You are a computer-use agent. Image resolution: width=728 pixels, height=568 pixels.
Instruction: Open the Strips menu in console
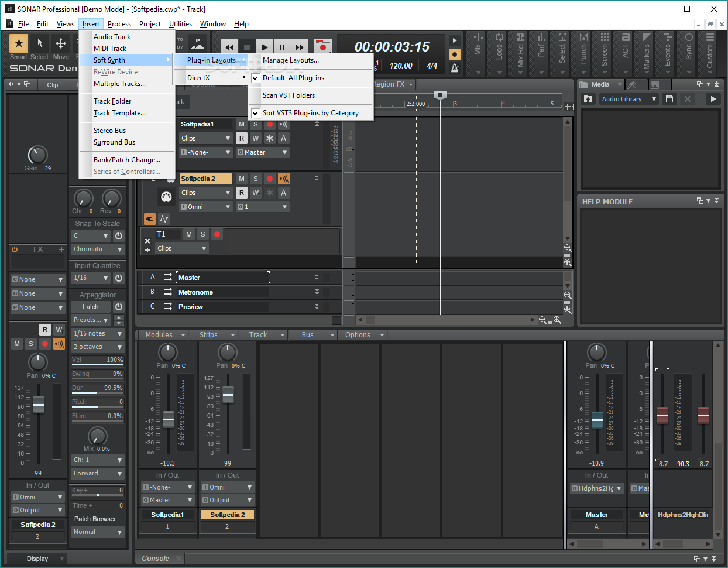[x=214, y=335]
